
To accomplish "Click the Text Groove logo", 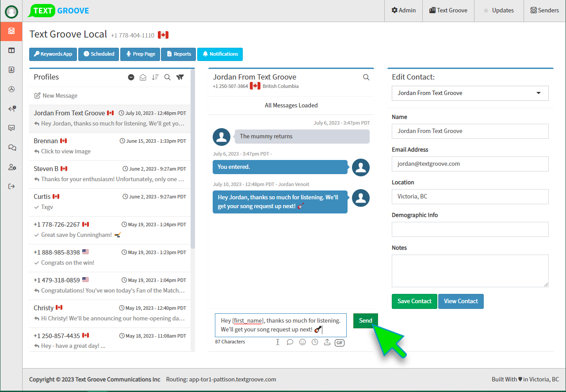I will click(59, 11).
